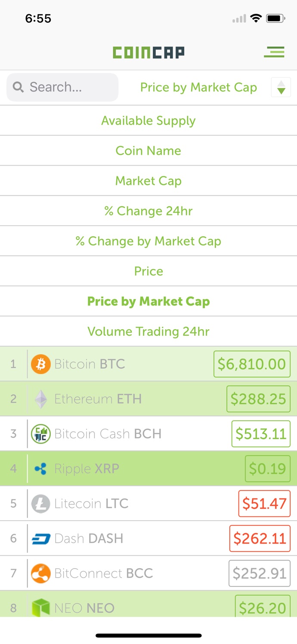297x644 pixels.
Task: Tap the CoinCap logo
Action: pos(148,53)
